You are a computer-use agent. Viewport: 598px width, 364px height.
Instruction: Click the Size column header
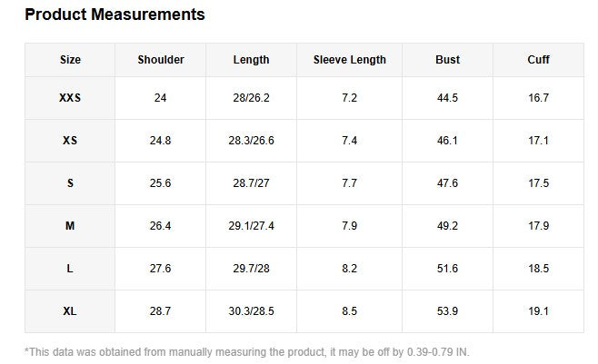point(70,60)
